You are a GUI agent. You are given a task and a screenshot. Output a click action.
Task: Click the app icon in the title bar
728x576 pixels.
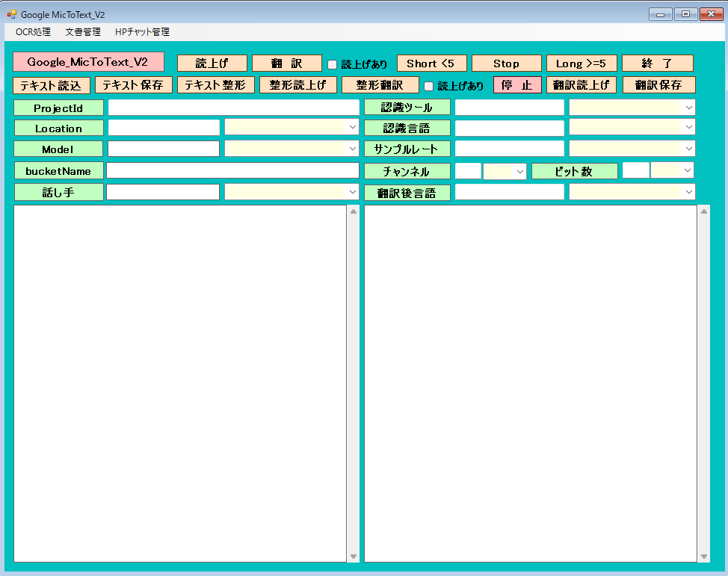tap(11, 14)
